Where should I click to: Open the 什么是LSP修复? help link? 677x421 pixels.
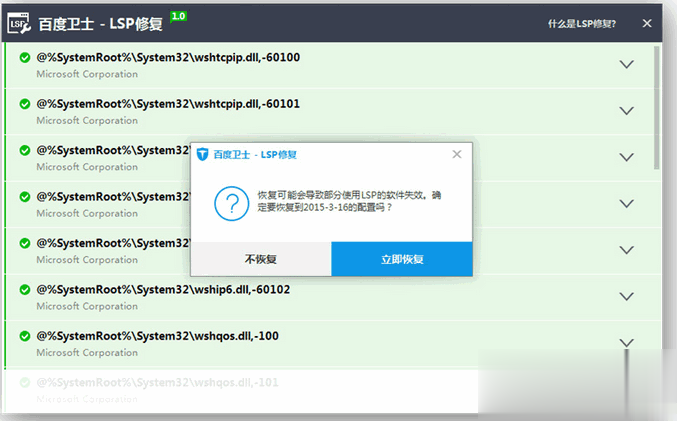[x=582, y=24]
